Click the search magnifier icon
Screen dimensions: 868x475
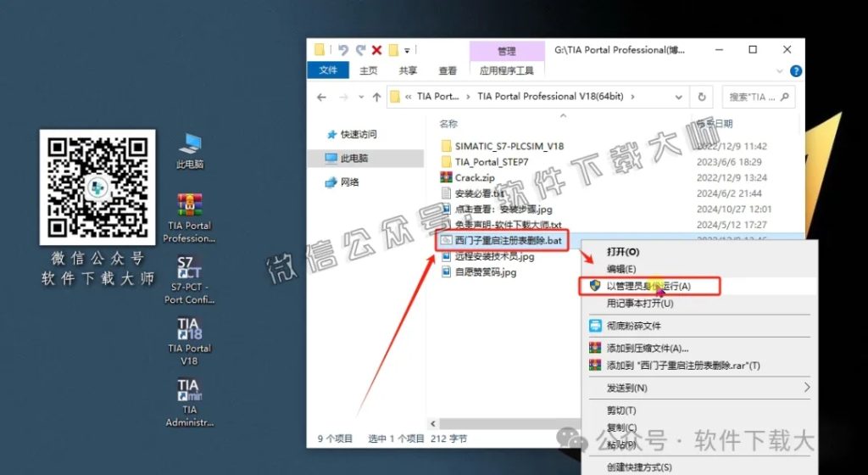[784, 97]
